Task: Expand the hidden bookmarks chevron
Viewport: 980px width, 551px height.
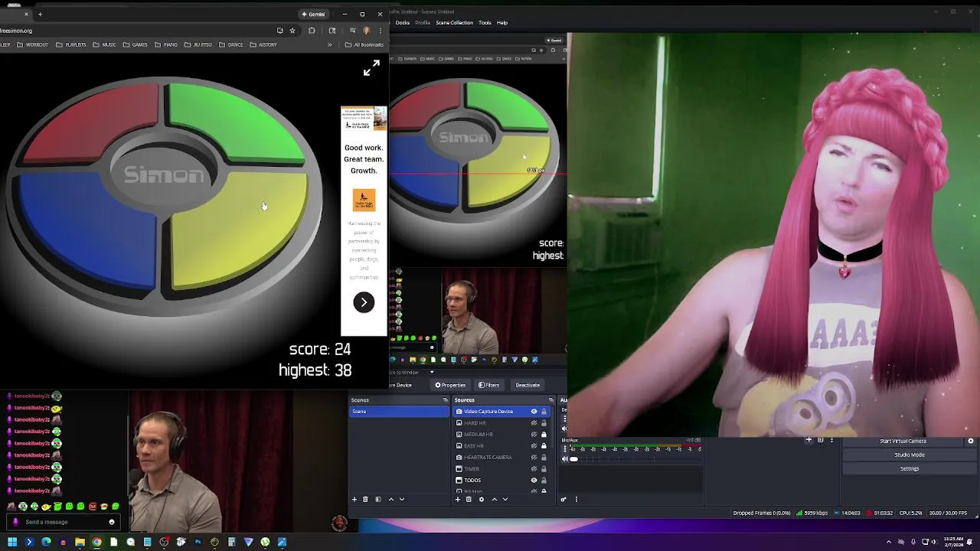Action: (330, 44)
